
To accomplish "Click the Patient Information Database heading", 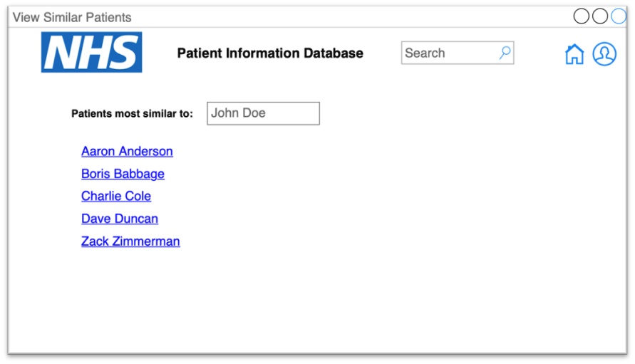I will [270, 53].
